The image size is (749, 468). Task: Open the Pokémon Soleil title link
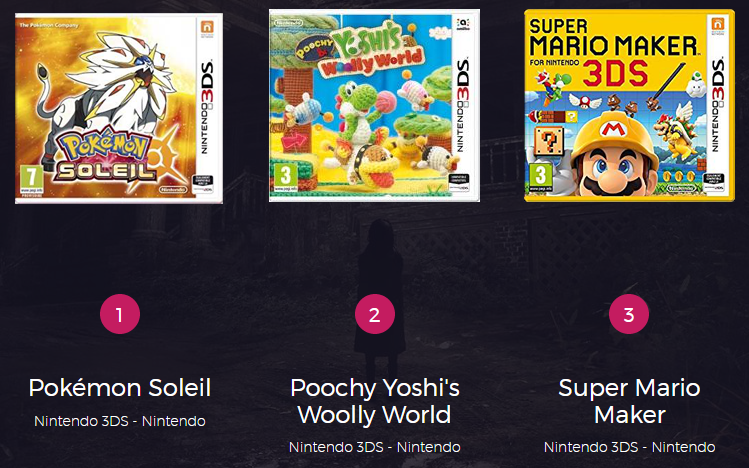(120, 388)
